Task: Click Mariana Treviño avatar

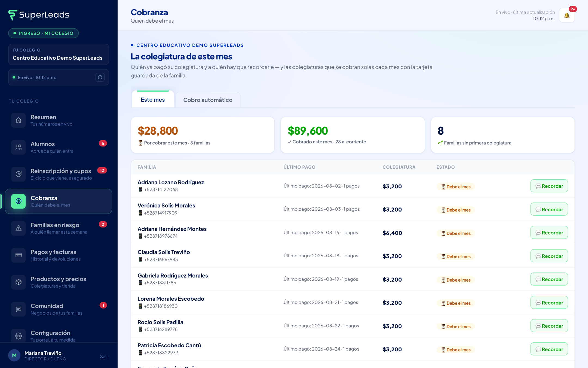Action: (14, 355)
